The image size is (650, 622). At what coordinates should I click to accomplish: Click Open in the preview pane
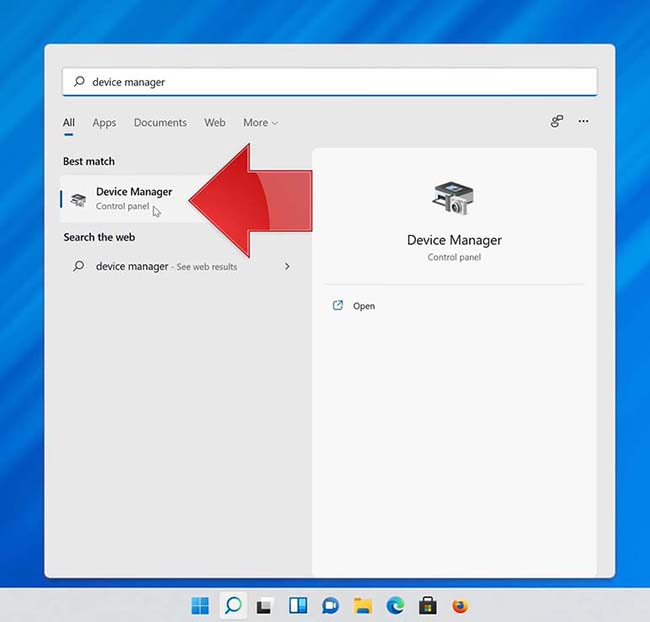tap(364, 306)
